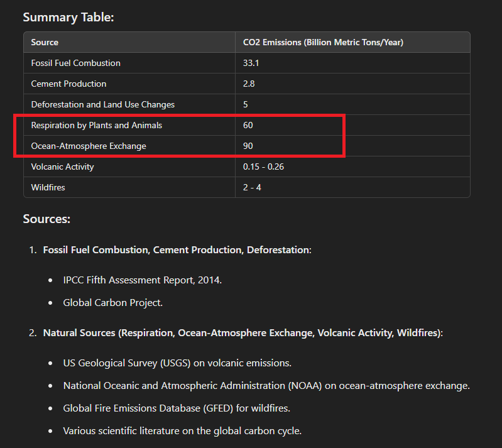Select the "Cement Production" table cell
Screen dimensions: 502x448
click(x=68, y=84)
